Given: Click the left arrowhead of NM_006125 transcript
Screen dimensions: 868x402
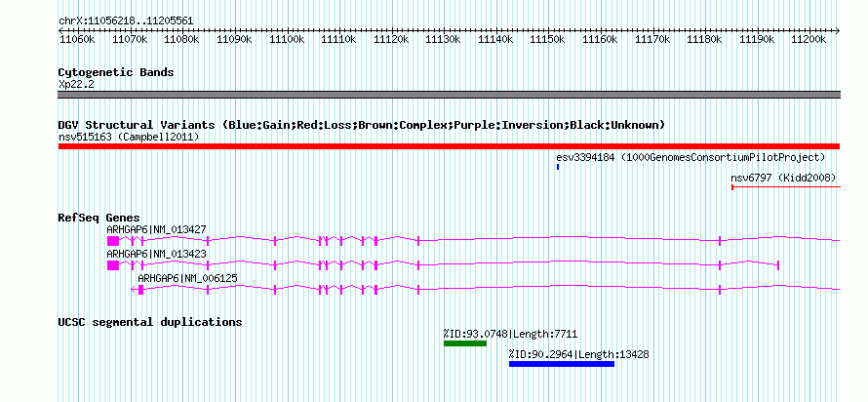Looking at the screenshot, I should tap(134, 290).
